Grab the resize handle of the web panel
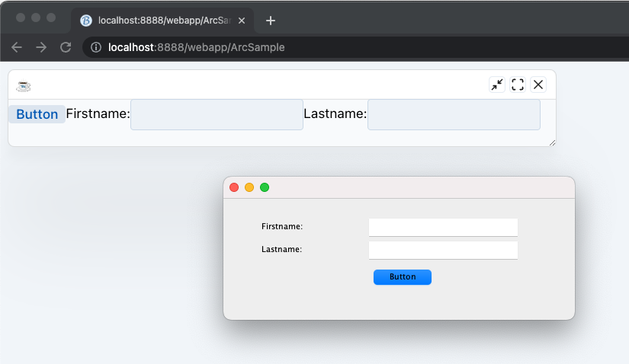The height and width of the screenshot is (364, 629). [552, 142]
